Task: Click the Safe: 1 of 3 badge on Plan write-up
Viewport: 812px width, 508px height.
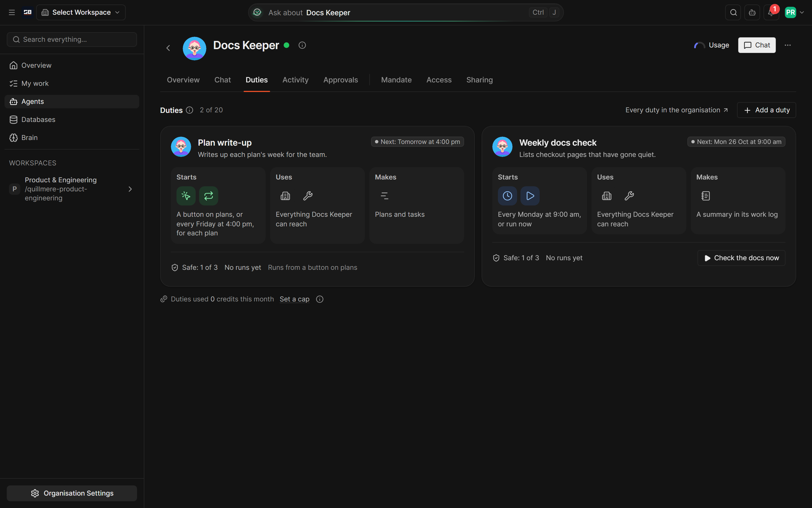Action: point(195,268)
